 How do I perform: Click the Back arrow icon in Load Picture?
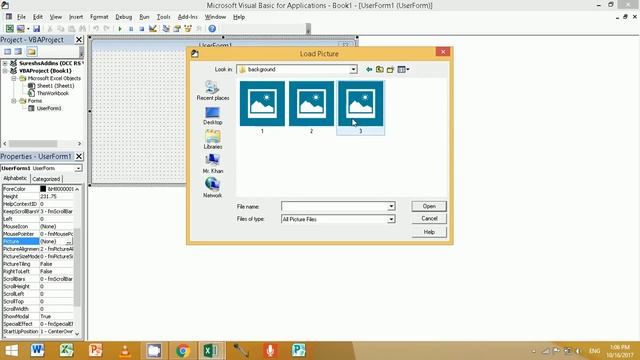369,69
